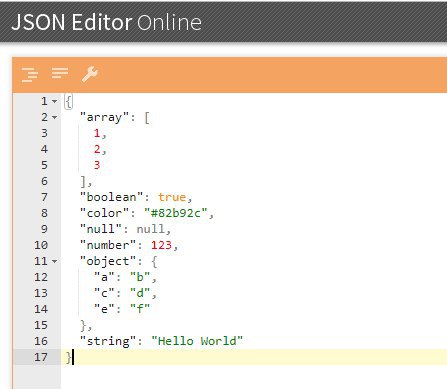The width and height of the screenshot is (447, 389).
Task: Click the unquoted null value on line 9
Action: click(x=151, y=229)
